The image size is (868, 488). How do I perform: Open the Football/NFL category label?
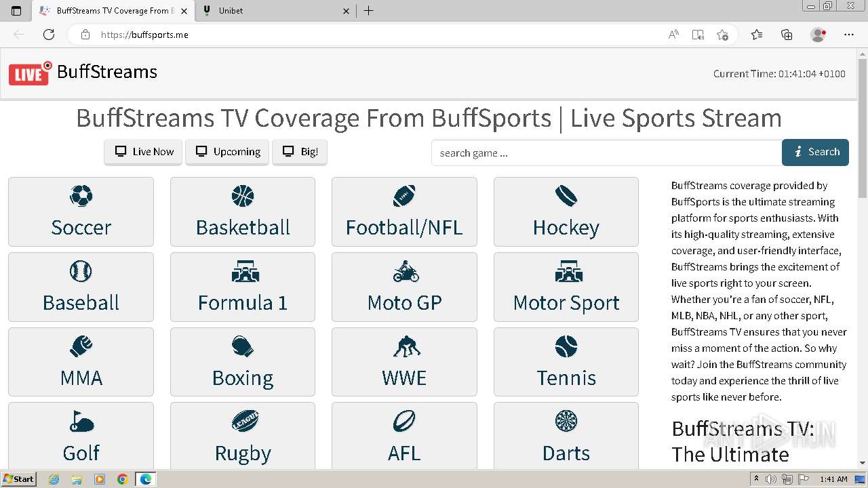click(404, 228)
